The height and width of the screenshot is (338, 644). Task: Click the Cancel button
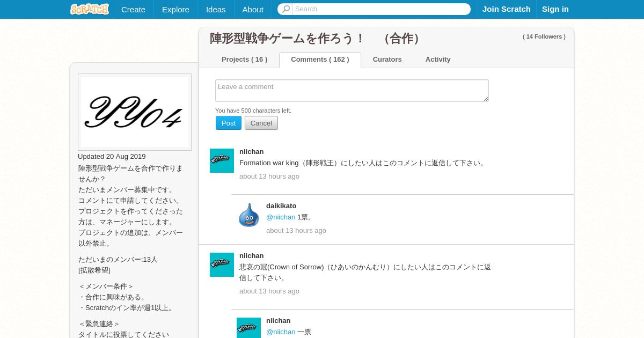[x=261, y=123]
